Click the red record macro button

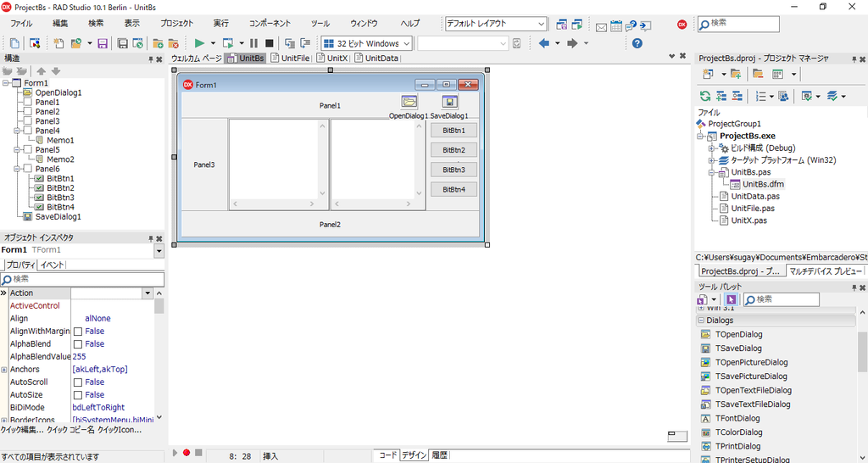pos(186,453)
